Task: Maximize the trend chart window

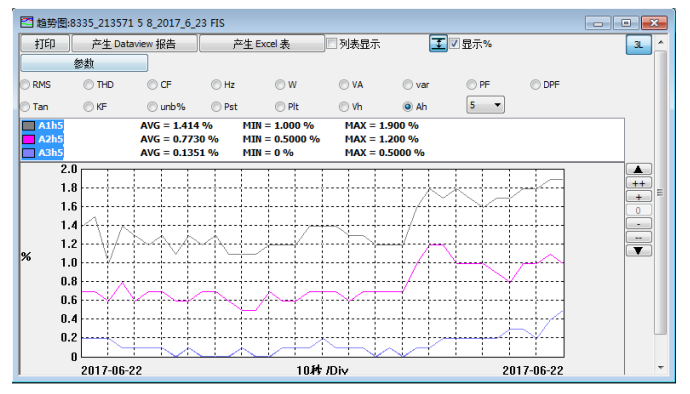Action: click(626, 23)
